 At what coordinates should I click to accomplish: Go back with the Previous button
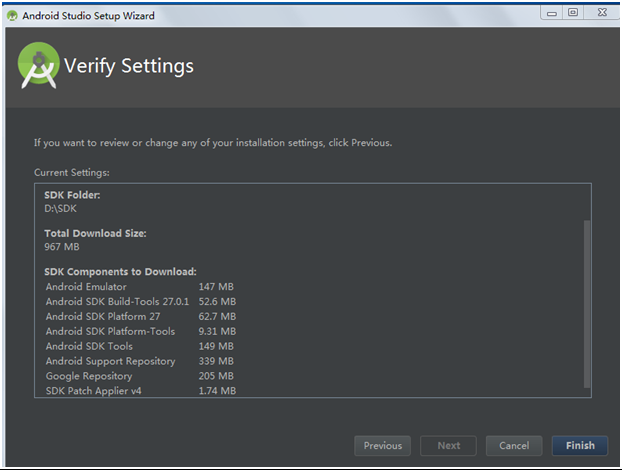383,446
